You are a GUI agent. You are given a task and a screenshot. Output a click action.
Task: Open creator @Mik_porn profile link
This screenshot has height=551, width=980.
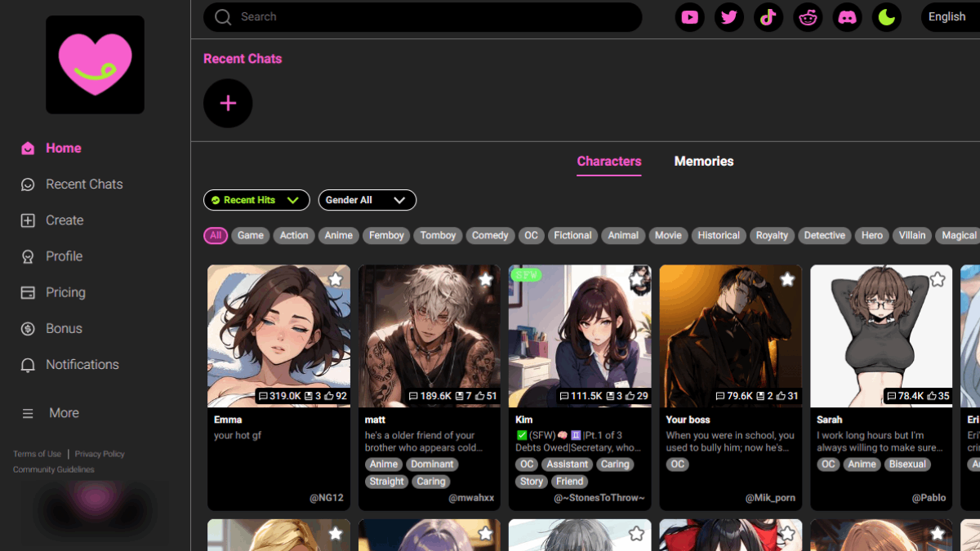pyautogui.click(x=770, y=498)
